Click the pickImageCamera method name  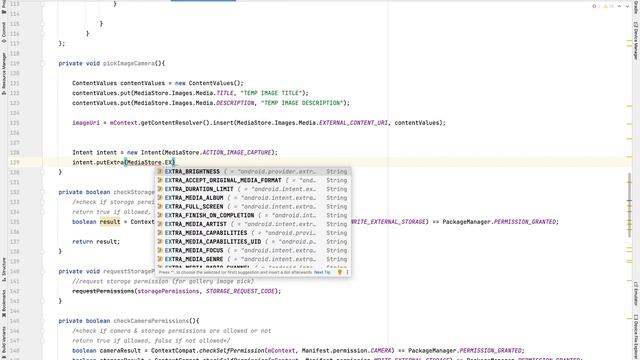point(129,63)
